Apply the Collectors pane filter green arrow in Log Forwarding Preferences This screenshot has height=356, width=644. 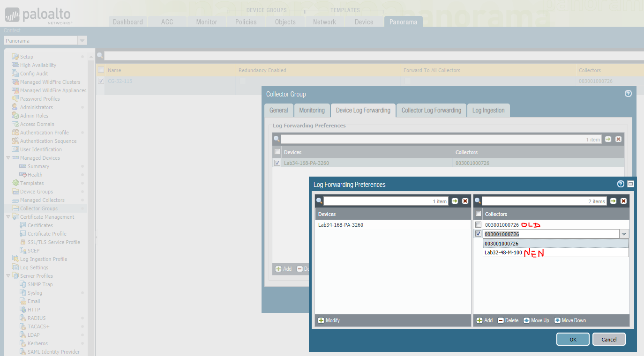point(613,201)
